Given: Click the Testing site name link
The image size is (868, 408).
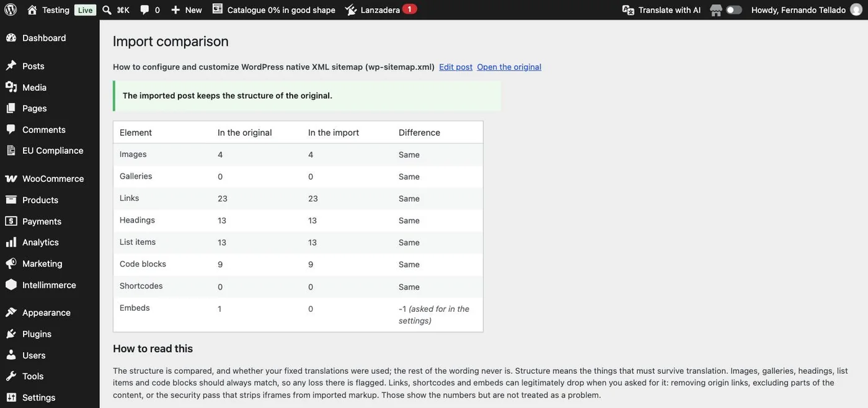Looking at the screenshot, I should [56, 10].
